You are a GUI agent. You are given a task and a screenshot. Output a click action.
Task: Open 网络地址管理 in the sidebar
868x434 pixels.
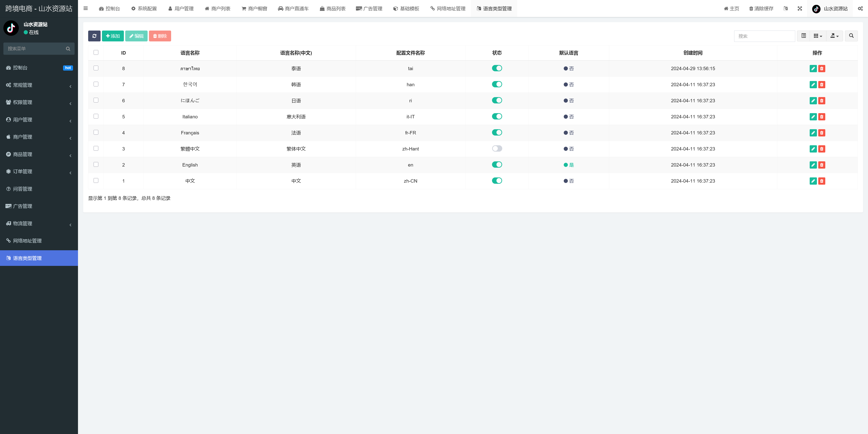(x=27, y=241)
